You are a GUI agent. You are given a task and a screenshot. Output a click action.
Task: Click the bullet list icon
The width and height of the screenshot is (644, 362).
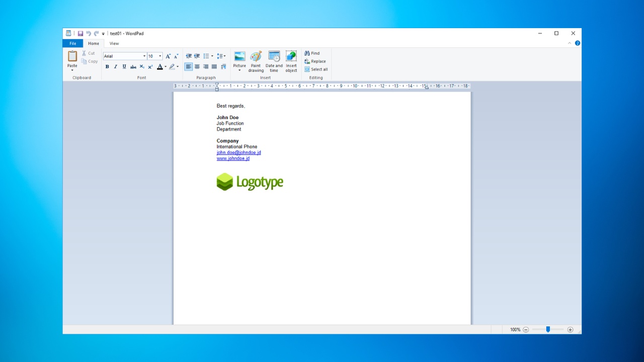click(x=206, y=56)
